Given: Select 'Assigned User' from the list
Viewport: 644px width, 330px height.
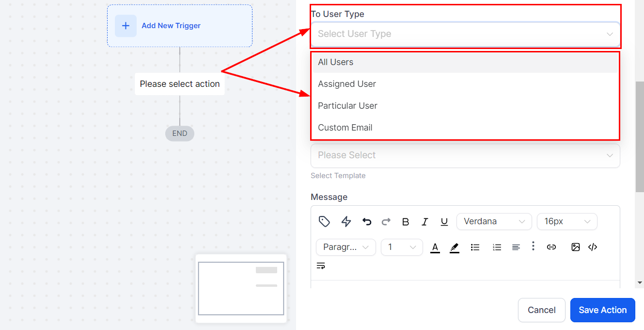Looking at the screenshot, I should [347, 84].
